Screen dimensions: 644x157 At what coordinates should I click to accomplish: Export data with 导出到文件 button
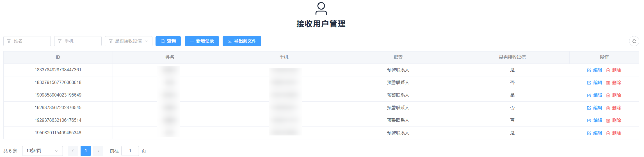(242, 41)
